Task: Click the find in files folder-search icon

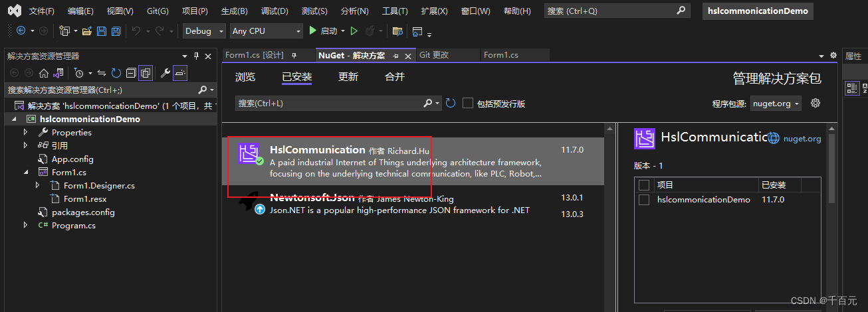Action: 397,31
